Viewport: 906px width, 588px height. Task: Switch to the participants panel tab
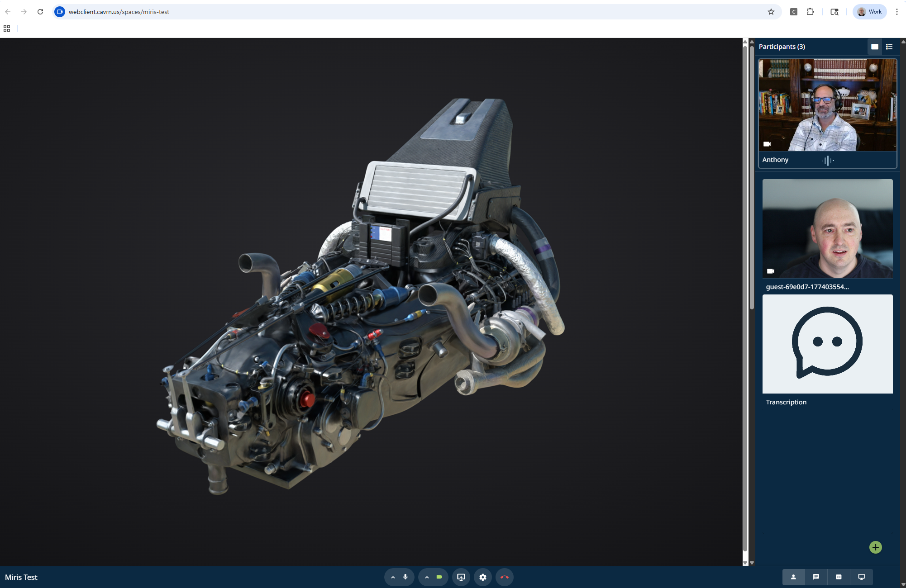pos(793,577)
